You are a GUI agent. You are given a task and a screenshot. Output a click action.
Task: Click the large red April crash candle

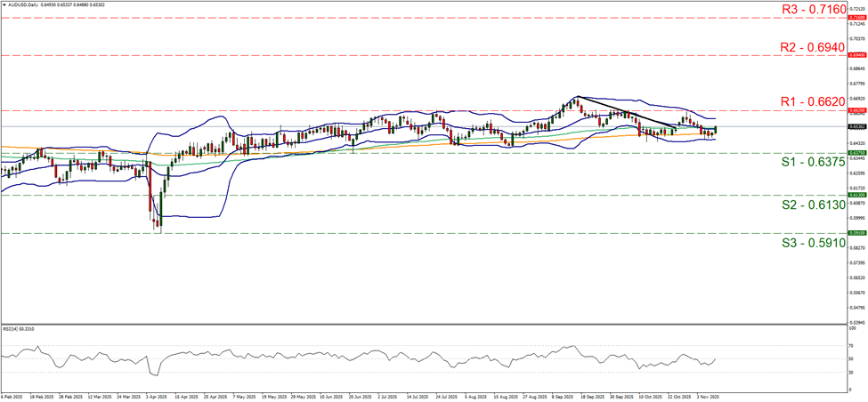[150, 189]
